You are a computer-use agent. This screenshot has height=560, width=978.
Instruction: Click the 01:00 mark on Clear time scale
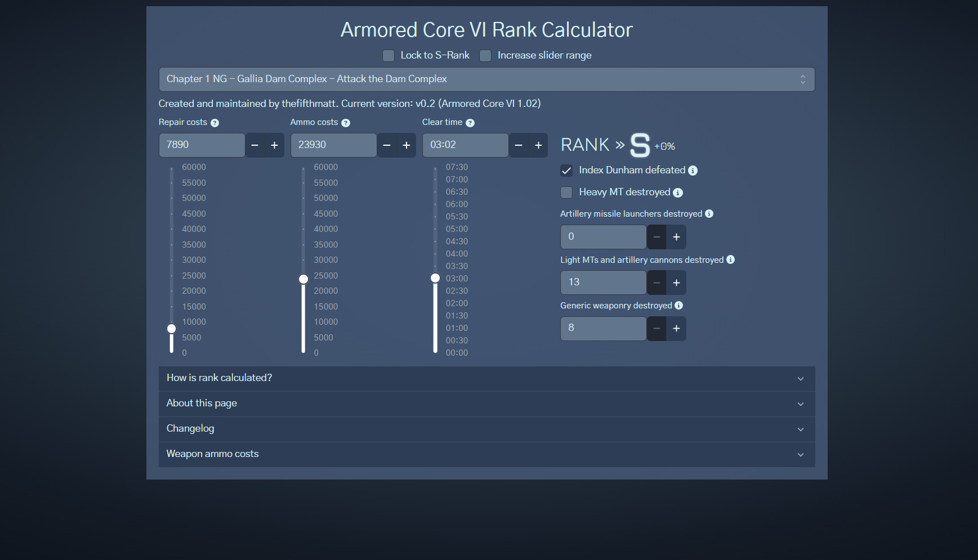[457, 328]
